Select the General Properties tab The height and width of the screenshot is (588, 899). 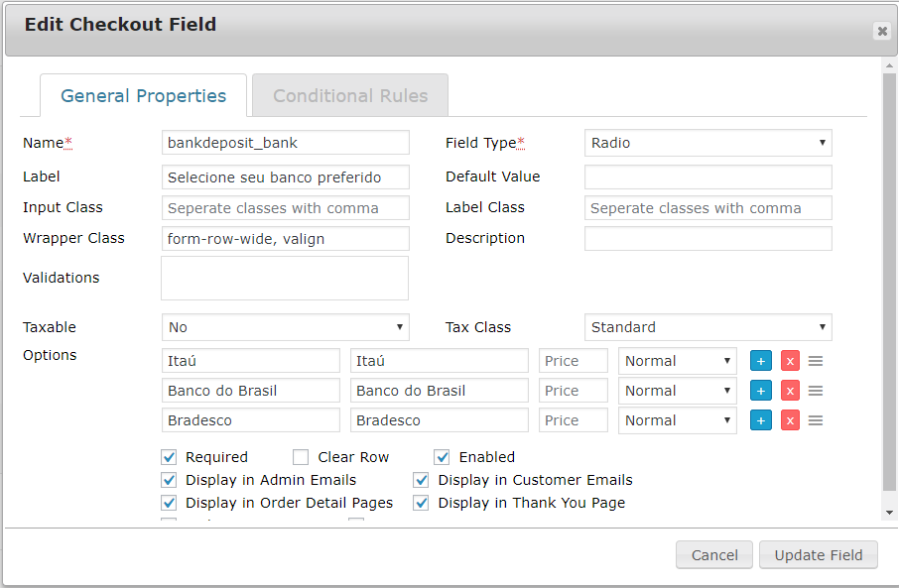pos(143,96)
